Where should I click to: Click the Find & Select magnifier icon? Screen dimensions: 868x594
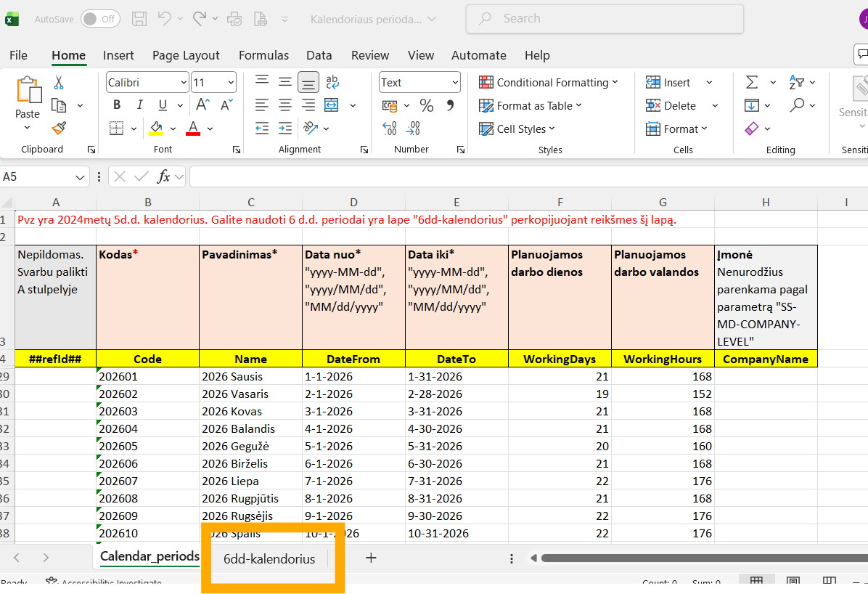tap(797, 105)
